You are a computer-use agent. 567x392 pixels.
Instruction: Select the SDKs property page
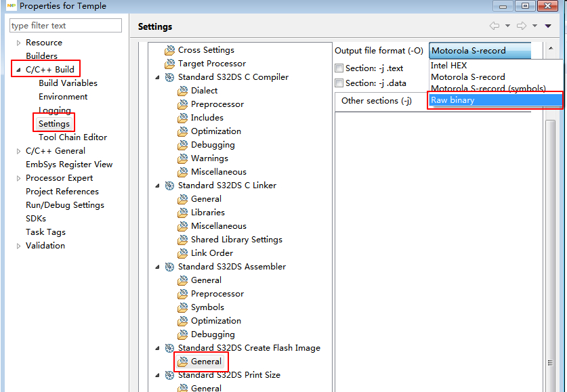36,219
